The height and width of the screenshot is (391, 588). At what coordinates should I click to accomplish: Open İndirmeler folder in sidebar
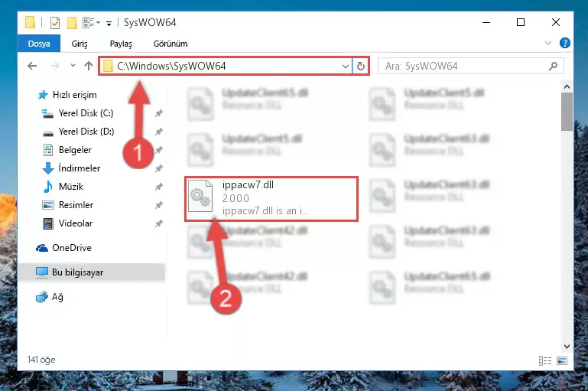[x=79, y=168]
